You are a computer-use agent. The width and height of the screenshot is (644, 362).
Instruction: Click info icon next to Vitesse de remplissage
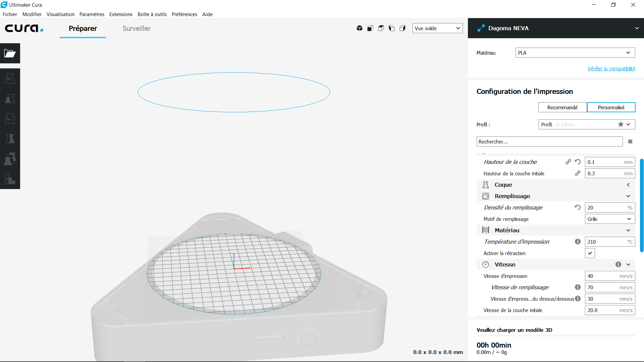pos(578,287)
